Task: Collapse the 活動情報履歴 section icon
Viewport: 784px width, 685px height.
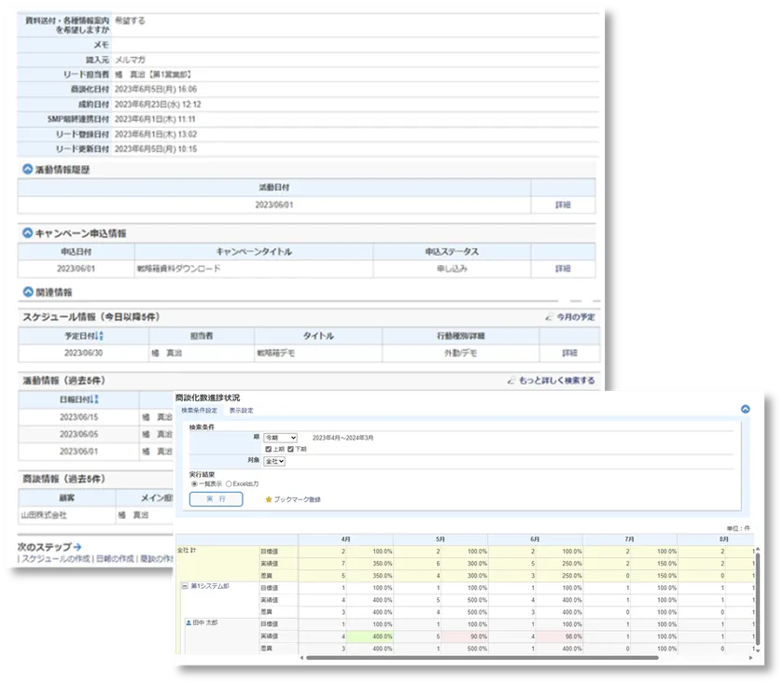Action: (27, 170)
